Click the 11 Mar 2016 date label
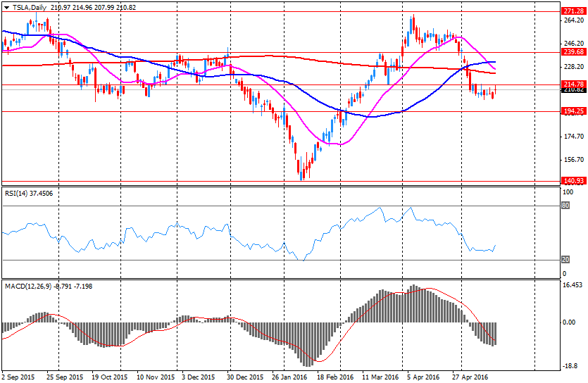 tap(380, 377)
